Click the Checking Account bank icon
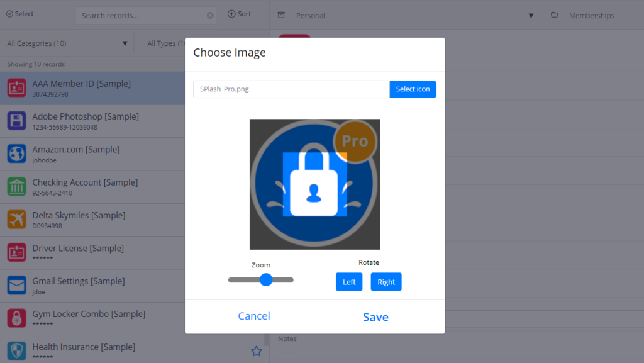644x363 pixels. coord(16,186)
